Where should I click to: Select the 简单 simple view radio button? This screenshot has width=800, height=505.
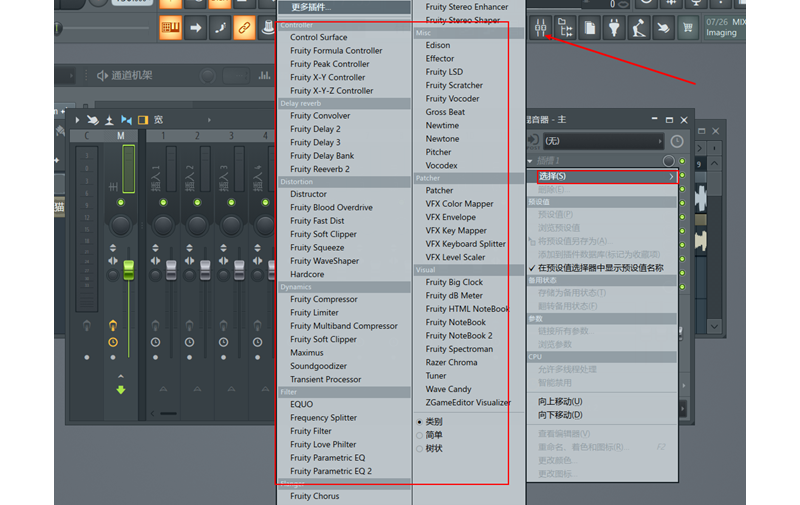point(419,435)
